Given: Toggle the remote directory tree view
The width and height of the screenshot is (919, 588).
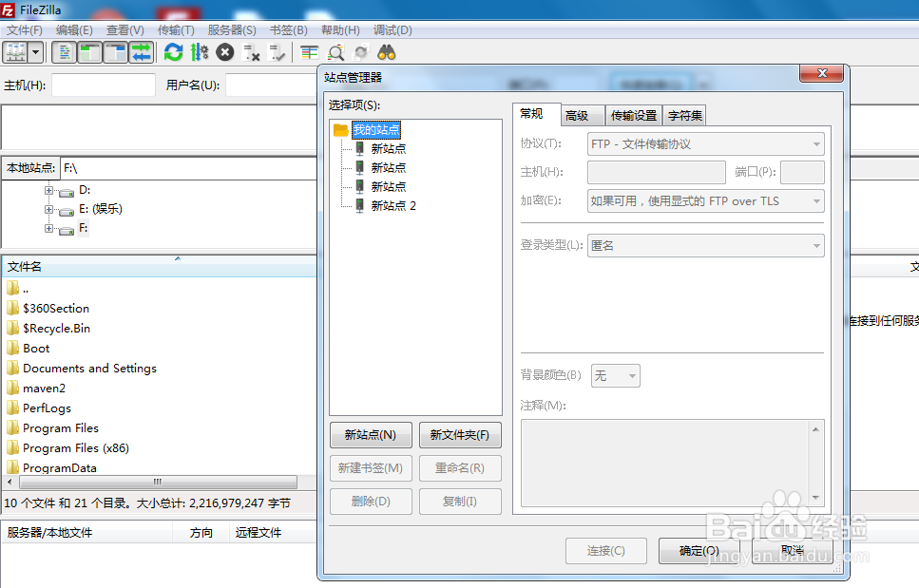Looking at the screenshot, I should tap(115, 52).
